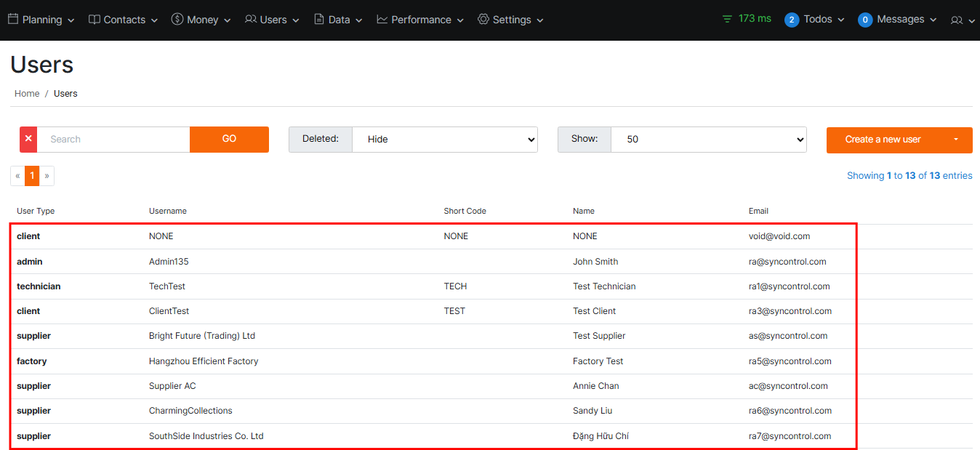This screenshot has width=980, height=450.
Task: Click the Money dollar icon
Action: click(177, 20)
